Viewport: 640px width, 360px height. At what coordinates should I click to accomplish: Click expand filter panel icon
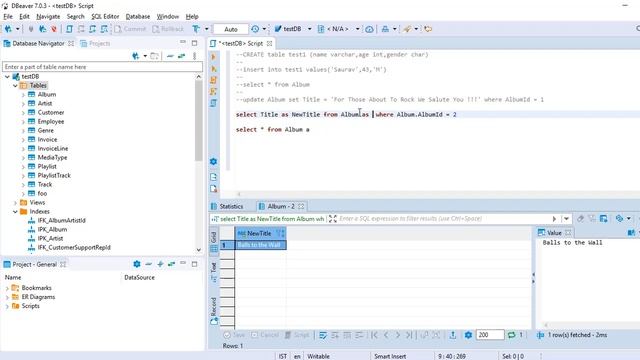(x=333, y=219)
